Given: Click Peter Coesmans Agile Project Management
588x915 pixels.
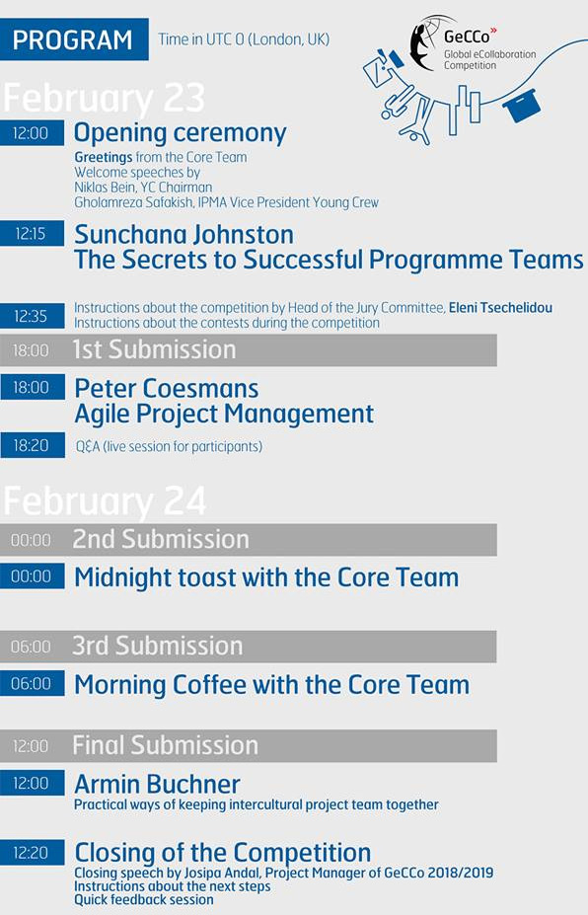Looking at the screenshot, I should pos(224,401).
